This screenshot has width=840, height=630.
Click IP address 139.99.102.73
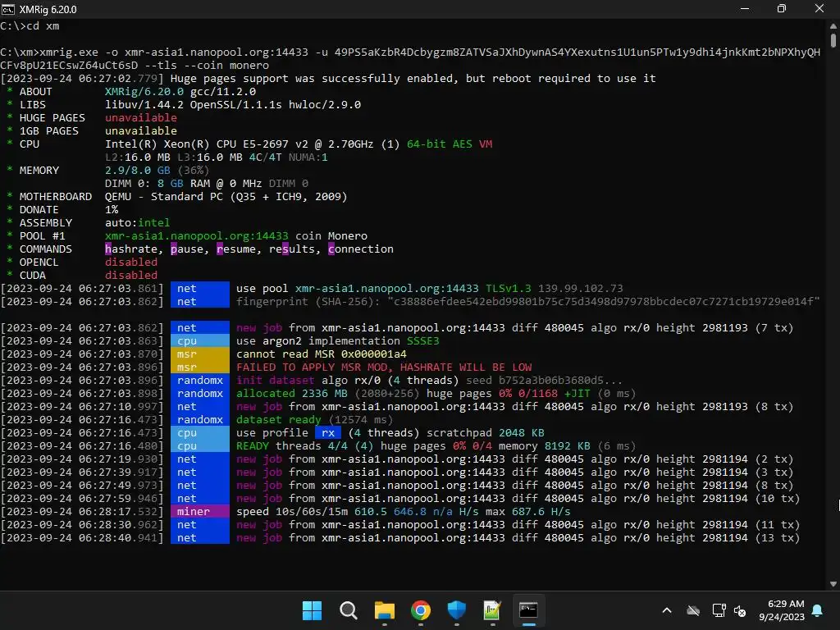pos(581,288)
